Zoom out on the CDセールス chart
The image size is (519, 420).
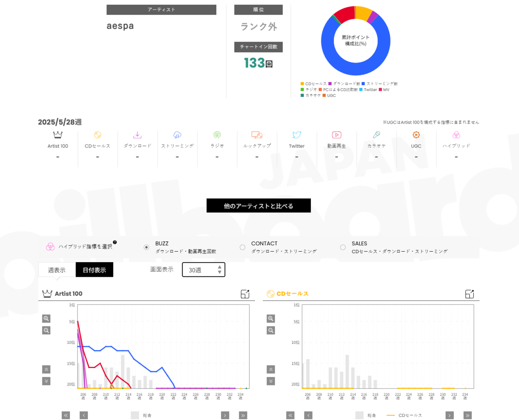point(271,330)
